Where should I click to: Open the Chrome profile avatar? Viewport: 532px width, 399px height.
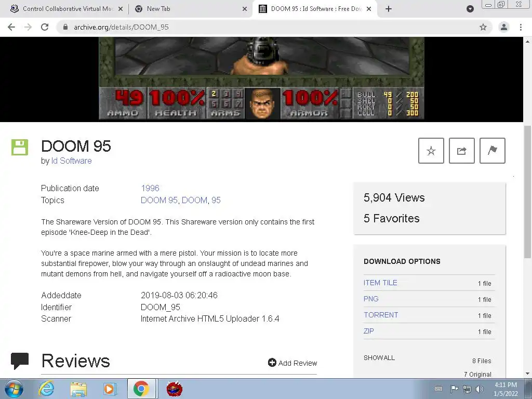(x=504, y=27)
